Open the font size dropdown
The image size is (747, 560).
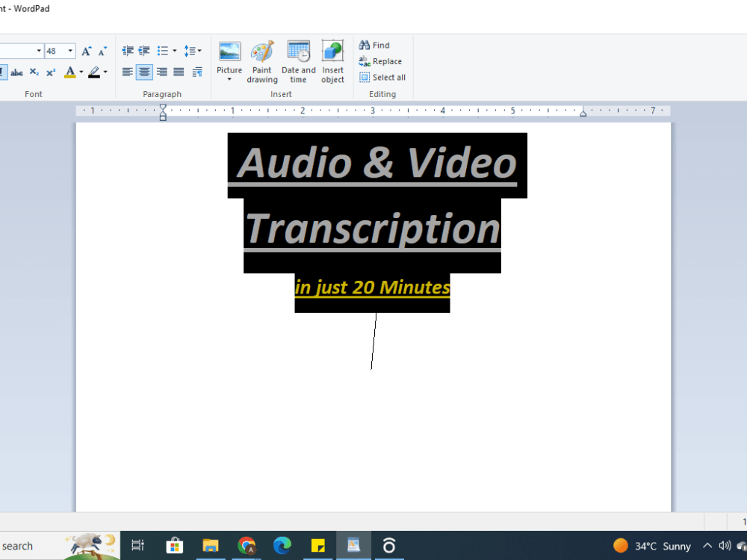click(x=69, y=51)
